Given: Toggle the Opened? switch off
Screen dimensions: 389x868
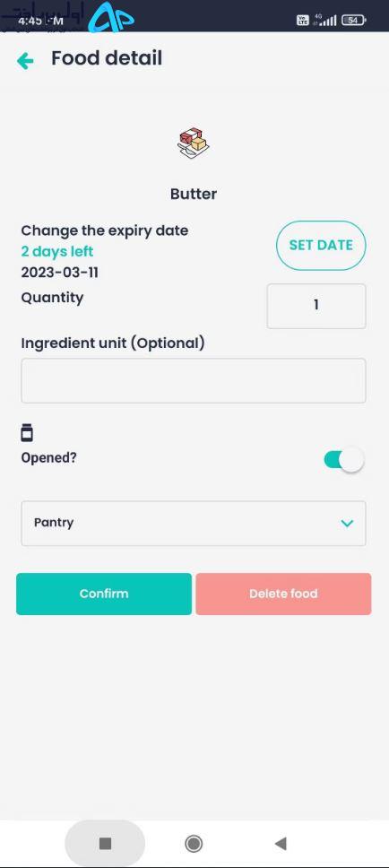Looking at the screenshot, I should [x=344, y=459].
